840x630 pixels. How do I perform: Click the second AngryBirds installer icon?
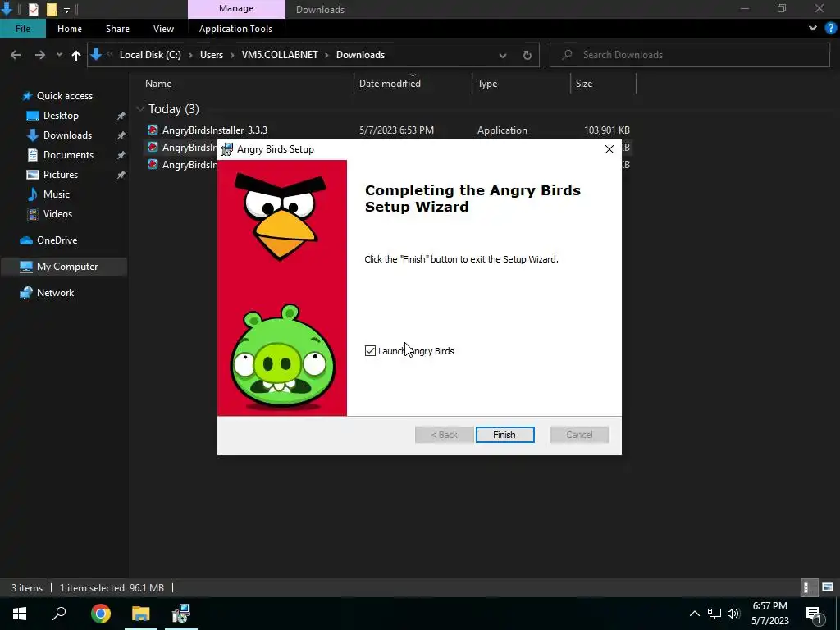coord(153,147)
